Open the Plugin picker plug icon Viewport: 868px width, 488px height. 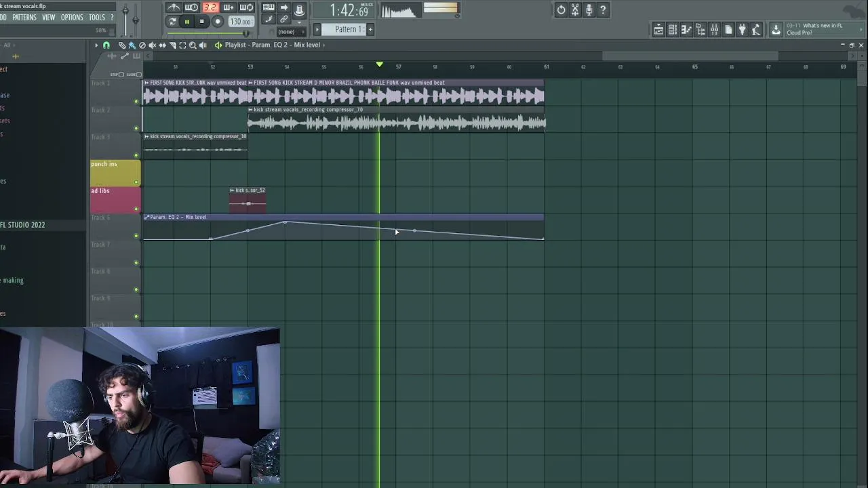point(743,29)
